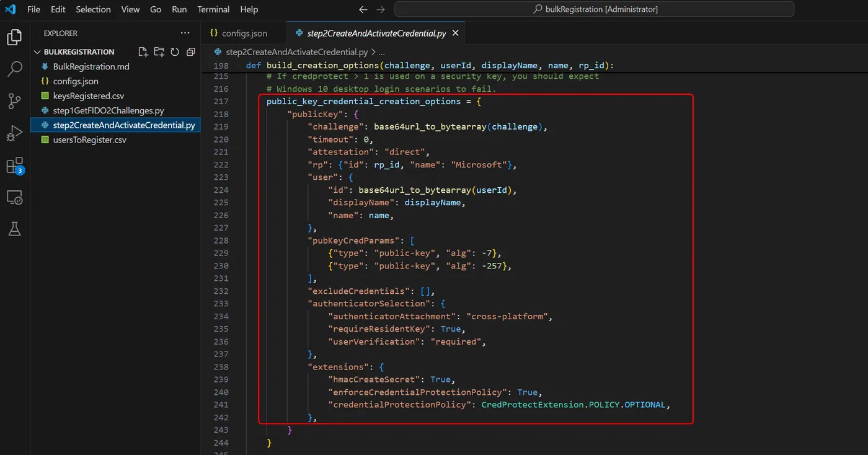Open the Run menu

click(179, 9)
